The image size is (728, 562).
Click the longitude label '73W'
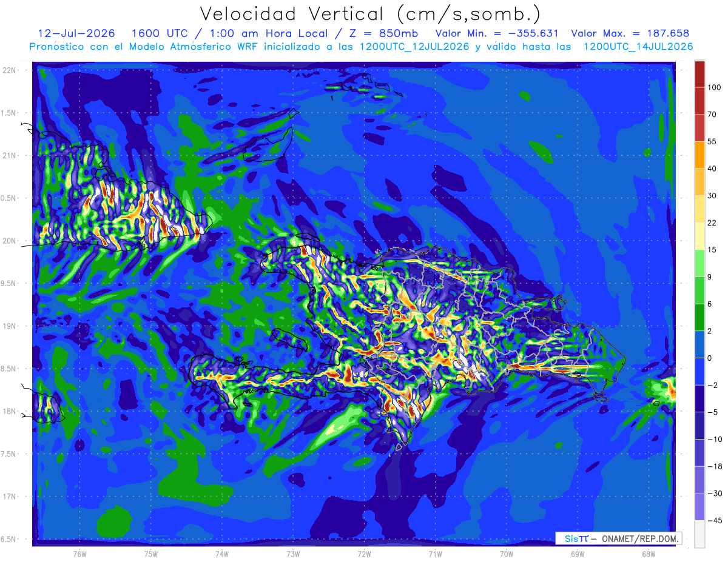[x=292, y=554]
